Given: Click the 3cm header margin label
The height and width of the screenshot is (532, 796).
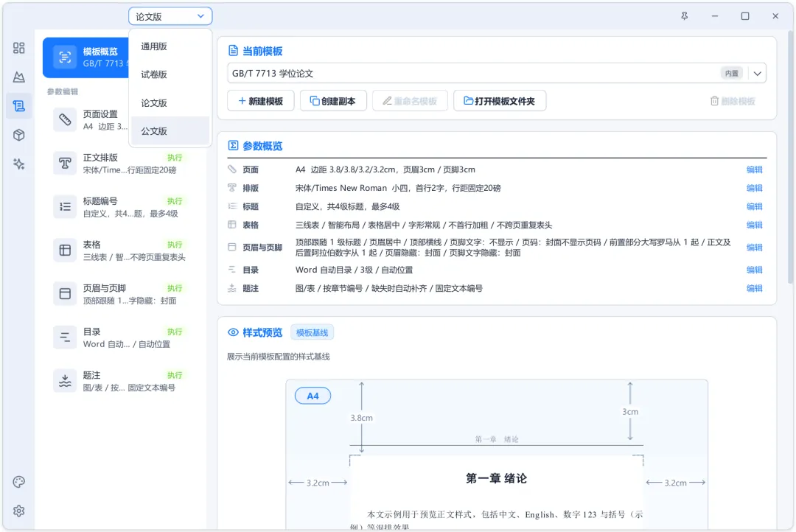Looking at the screenshot, I should [x=630, y=412].
